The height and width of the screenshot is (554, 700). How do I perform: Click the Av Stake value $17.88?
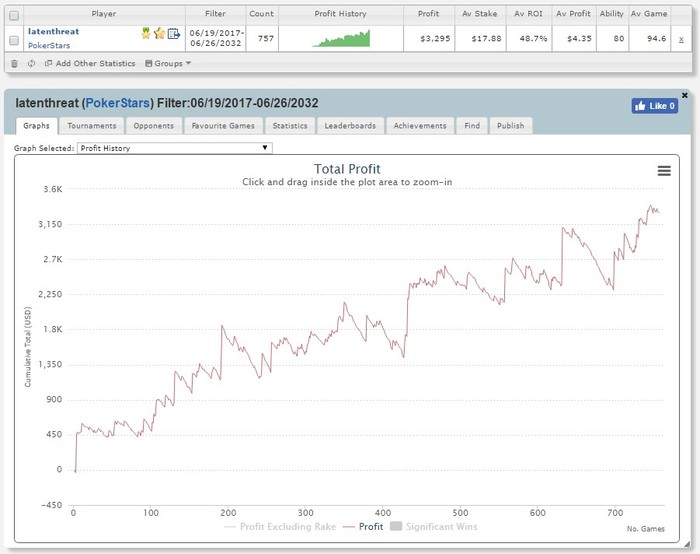[487, 38]
